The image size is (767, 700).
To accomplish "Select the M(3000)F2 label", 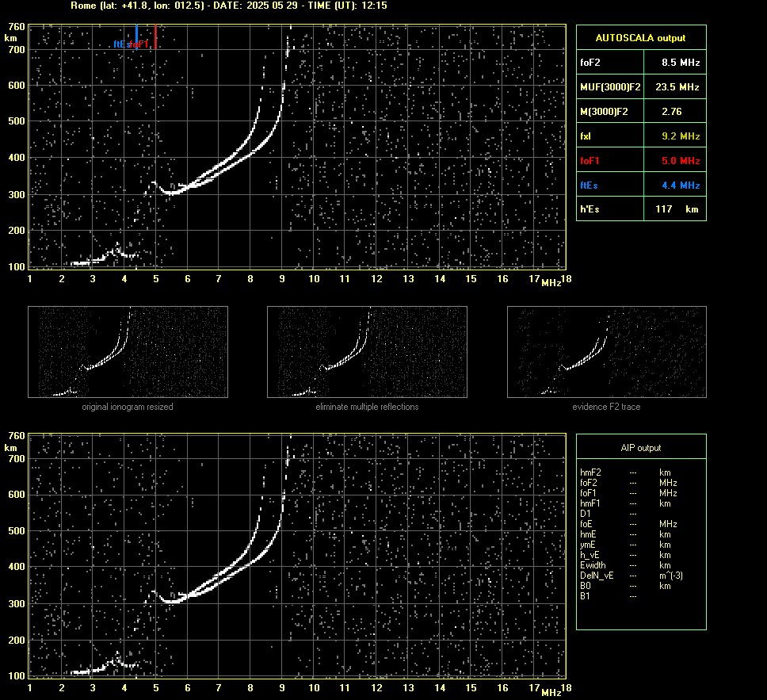I will click(604, 112).
